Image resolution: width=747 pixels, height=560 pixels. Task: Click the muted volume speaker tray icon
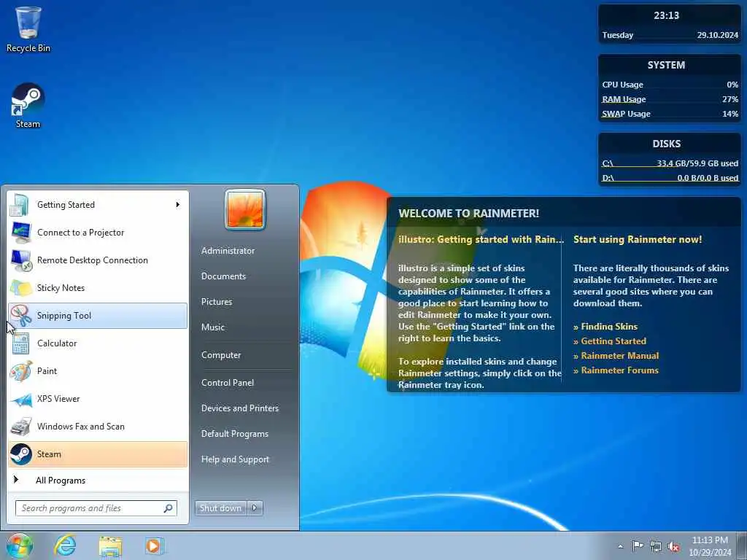(673, 547)
